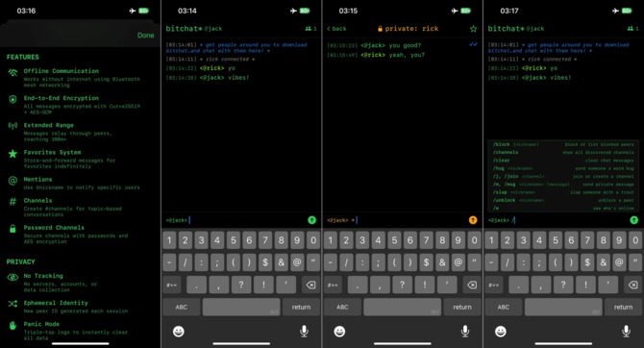Screen dimensions: 644x348
Task: Tap microphone dictation icon in 03:14 screen
Action: pos(304,331)
